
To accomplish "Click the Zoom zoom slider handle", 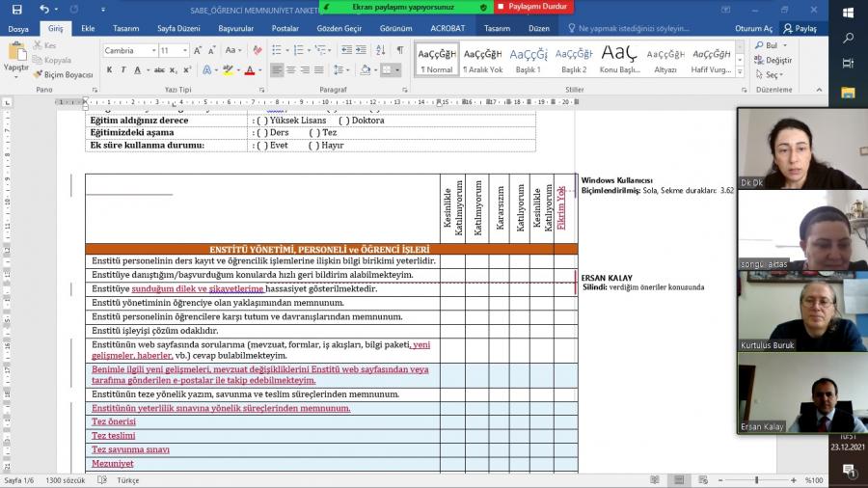I will (x=756, y=480).
